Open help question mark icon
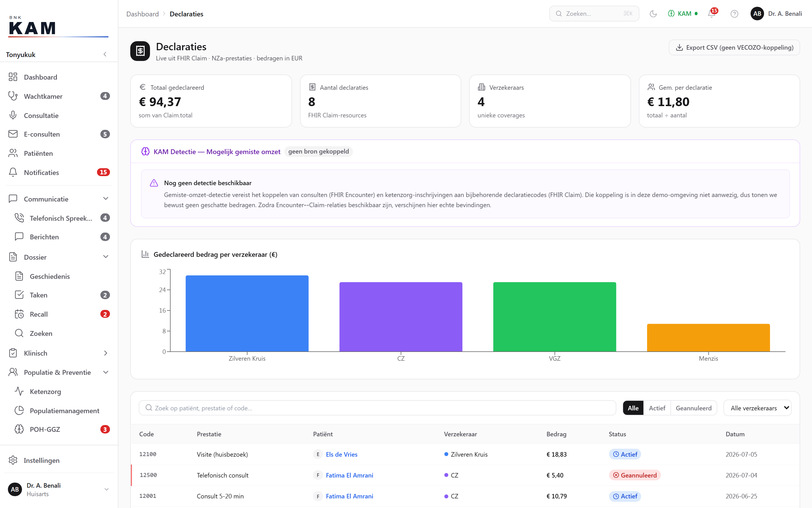Screen dimensions: 812x508 tap(734, 14)
